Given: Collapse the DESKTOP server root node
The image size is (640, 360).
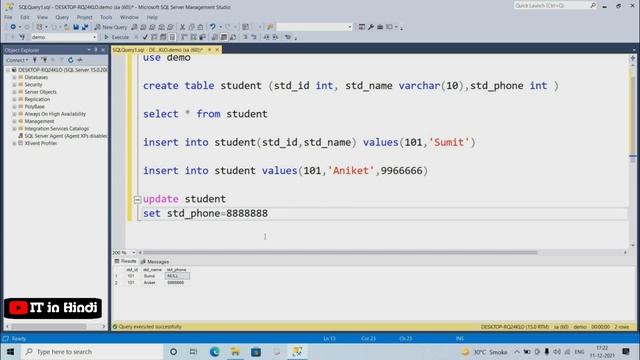Looking at the screenshot, I should [x=8, y=70].
